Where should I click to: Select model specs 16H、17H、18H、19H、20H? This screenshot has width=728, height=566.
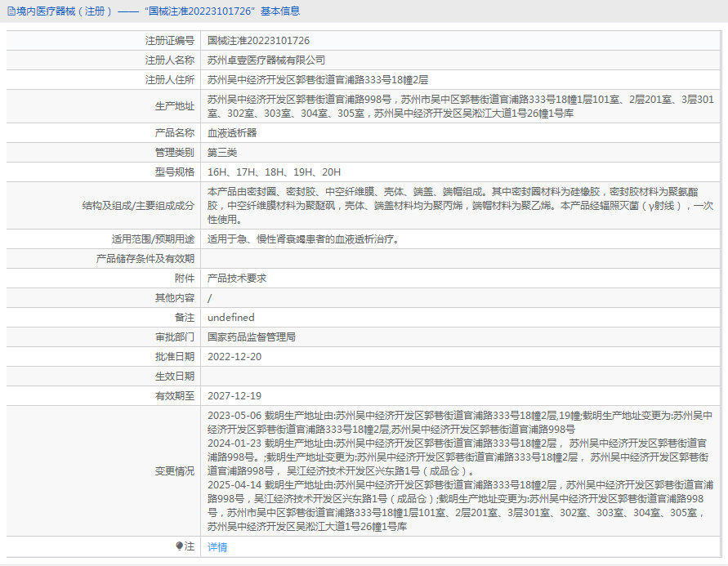click(x=274, y=172)
